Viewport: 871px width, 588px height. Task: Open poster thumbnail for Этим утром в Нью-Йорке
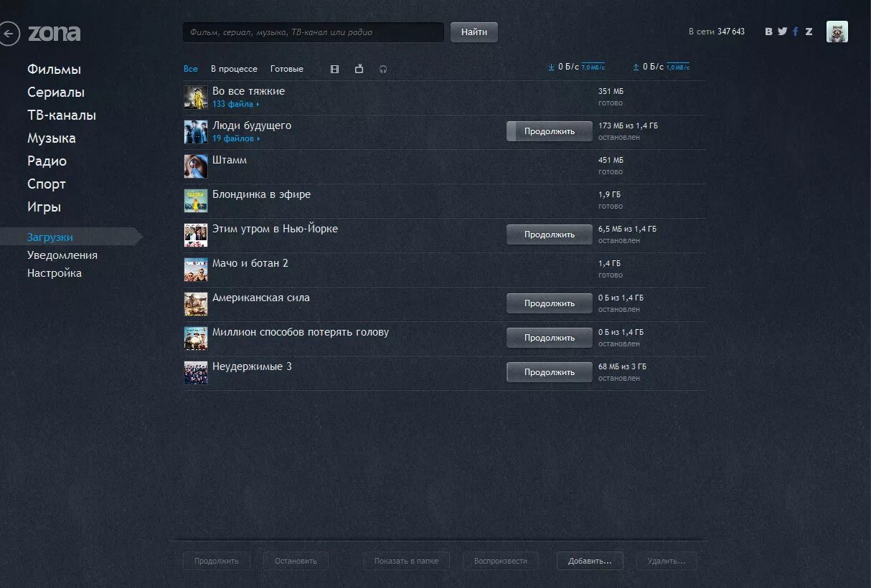click(196, 234)
